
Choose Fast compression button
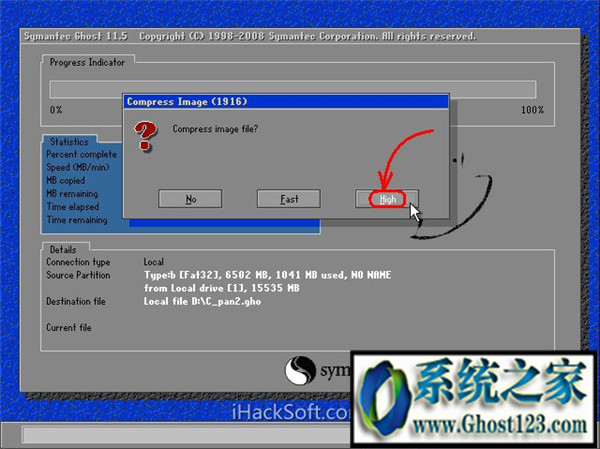[x=289, y=199]
